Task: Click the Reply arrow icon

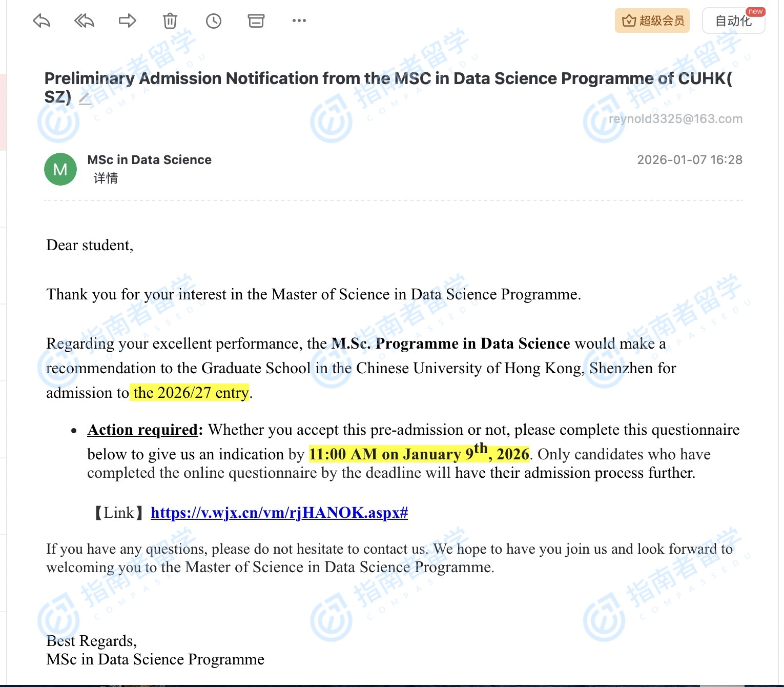Action: (x=42, y=21)
